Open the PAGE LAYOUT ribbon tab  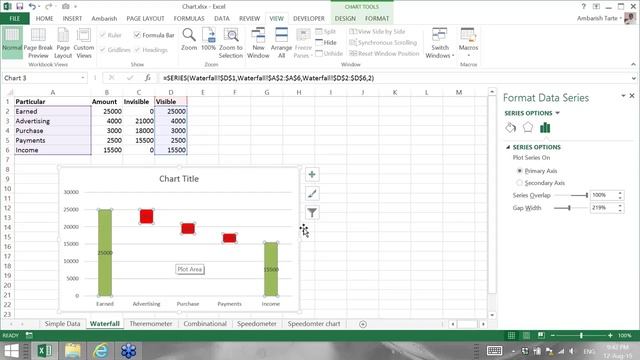(x=145, y=18)
